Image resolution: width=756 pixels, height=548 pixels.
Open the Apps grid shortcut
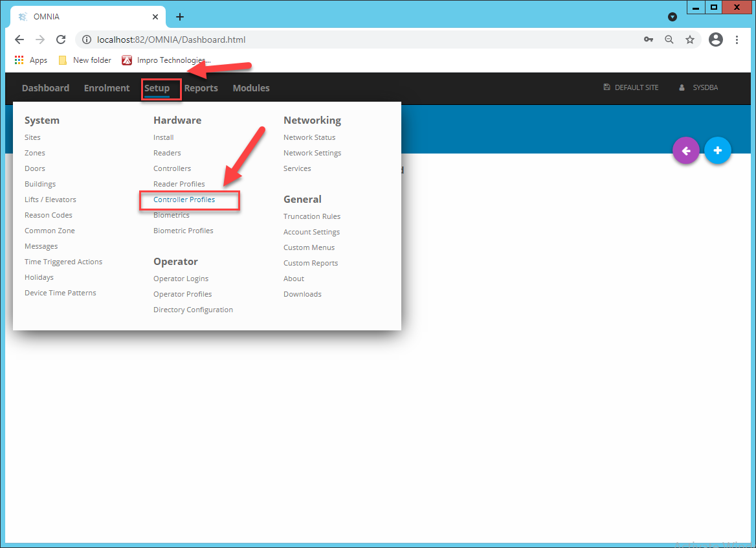click(31, 60)
